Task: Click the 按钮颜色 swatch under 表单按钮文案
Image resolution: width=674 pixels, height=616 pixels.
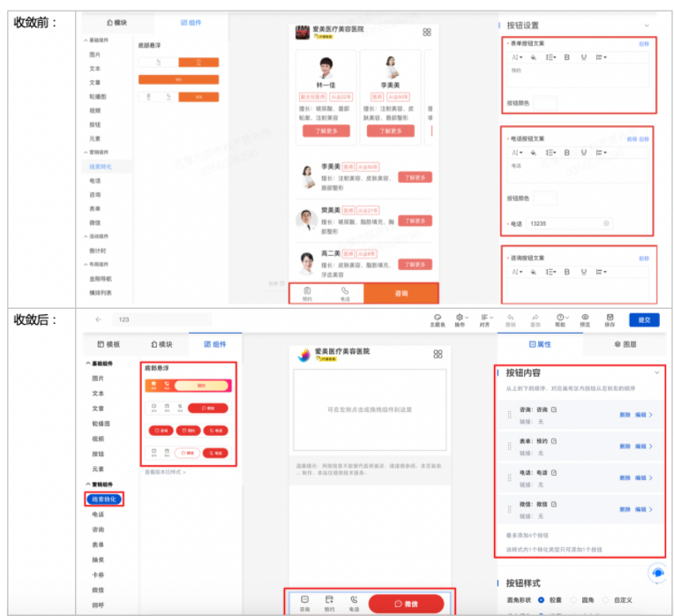Action: pos(545,103)
